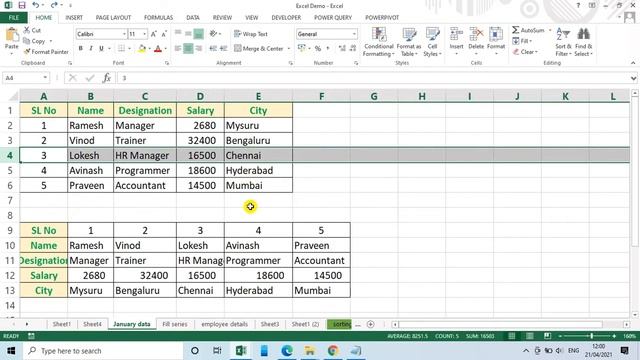
Task: Expand the Name Box dropdown arrow
Action: [45, 78]
